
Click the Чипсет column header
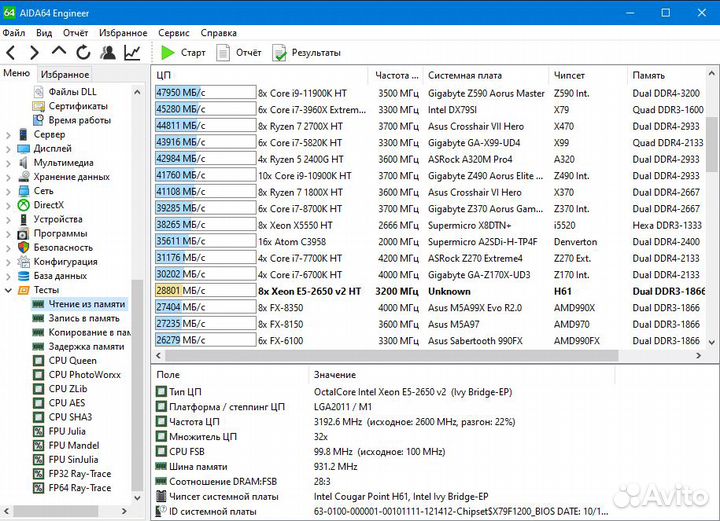[588, 75]
